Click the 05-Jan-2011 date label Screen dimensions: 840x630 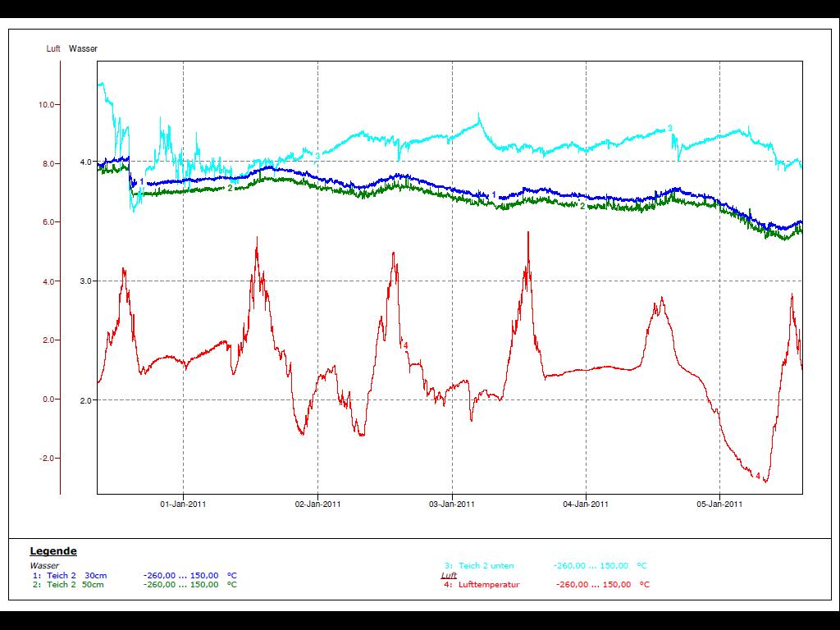(x=720, y=504)
